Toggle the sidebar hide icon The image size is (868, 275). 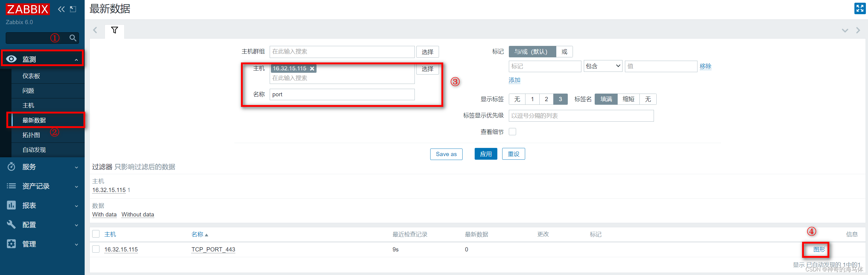(73, 9)
